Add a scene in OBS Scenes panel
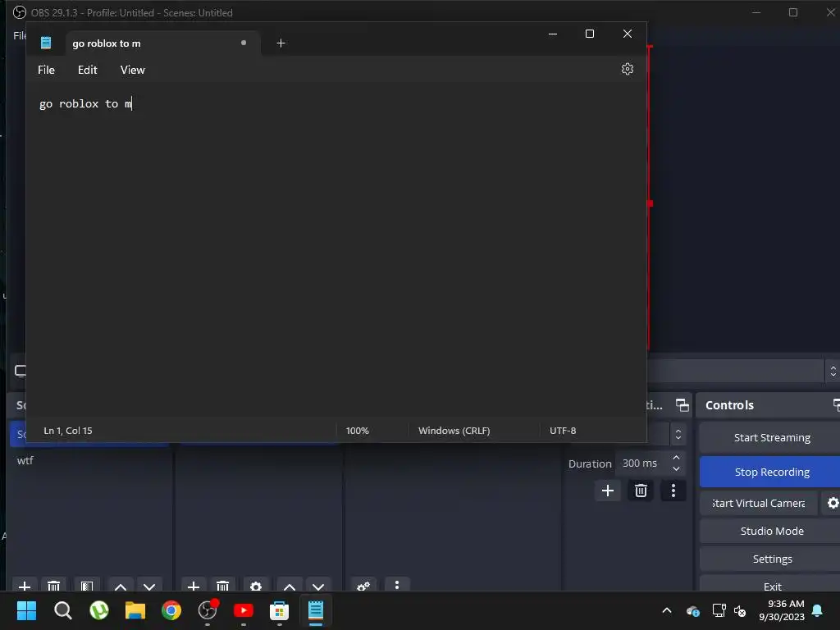840x630 pixels. 25,586
